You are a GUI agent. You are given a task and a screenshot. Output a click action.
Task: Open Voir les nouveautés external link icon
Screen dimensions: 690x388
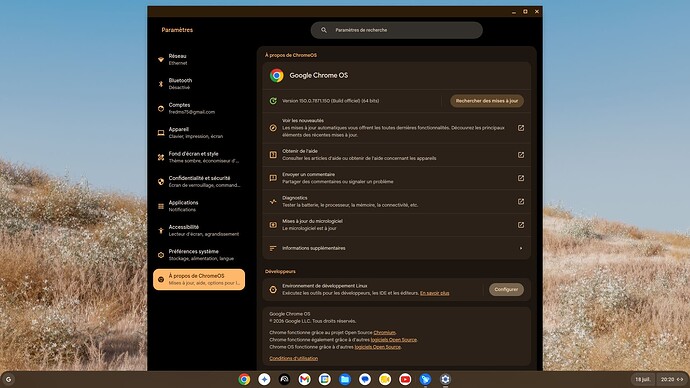(x=521, y=128)
